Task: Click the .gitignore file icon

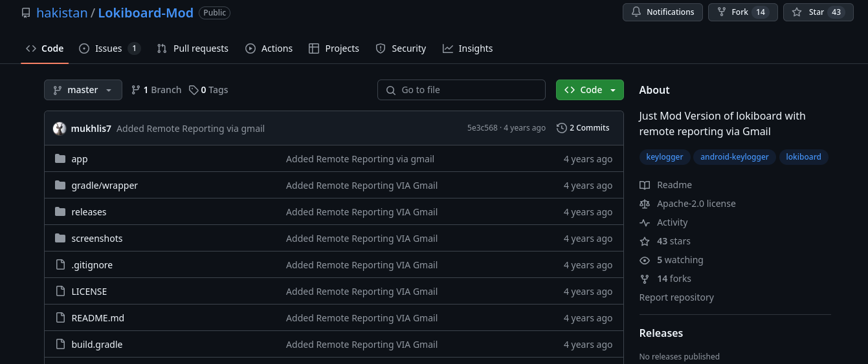Action: [60, 265]
